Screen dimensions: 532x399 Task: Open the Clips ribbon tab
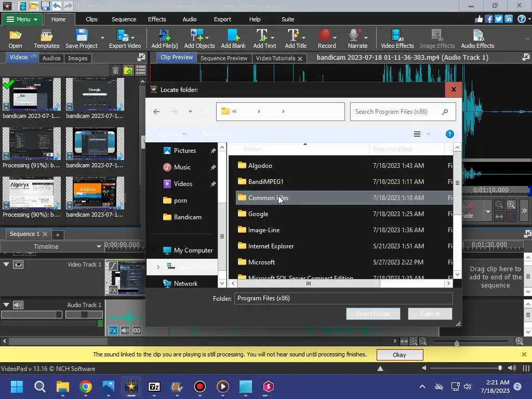91,19
